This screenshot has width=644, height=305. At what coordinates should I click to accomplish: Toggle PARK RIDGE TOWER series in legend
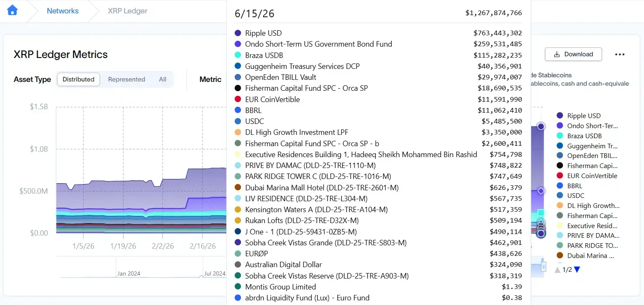pyautogui.click(x=587, y=245)
